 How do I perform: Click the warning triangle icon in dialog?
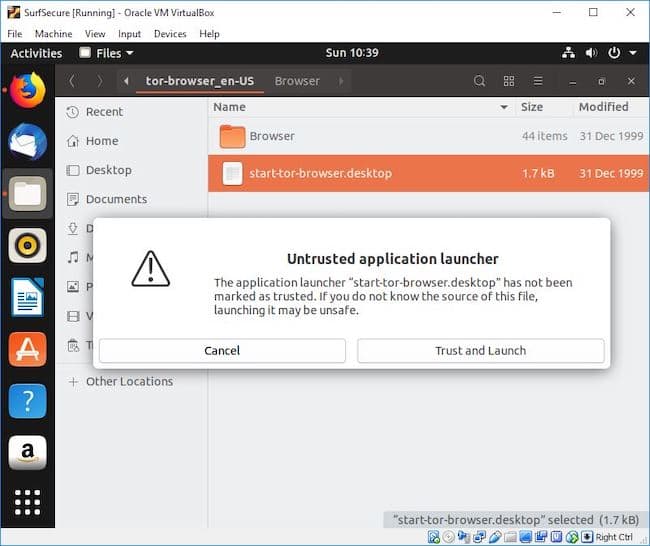(x=150, y=269)
